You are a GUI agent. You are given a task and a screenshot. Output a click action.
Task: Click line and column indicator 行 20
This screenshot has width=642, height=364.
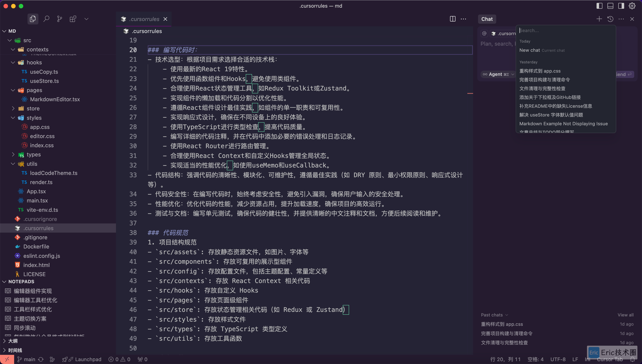pos(505,359)
